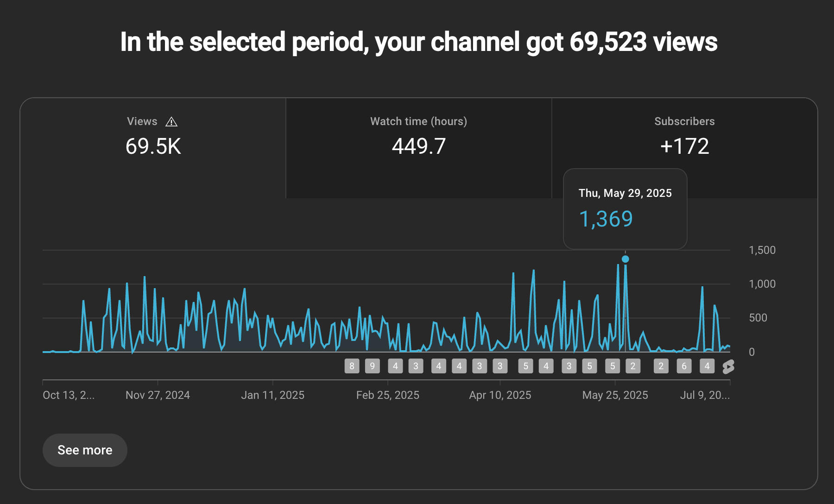Select the 3 marker between two 4 markers

point(416,366)
